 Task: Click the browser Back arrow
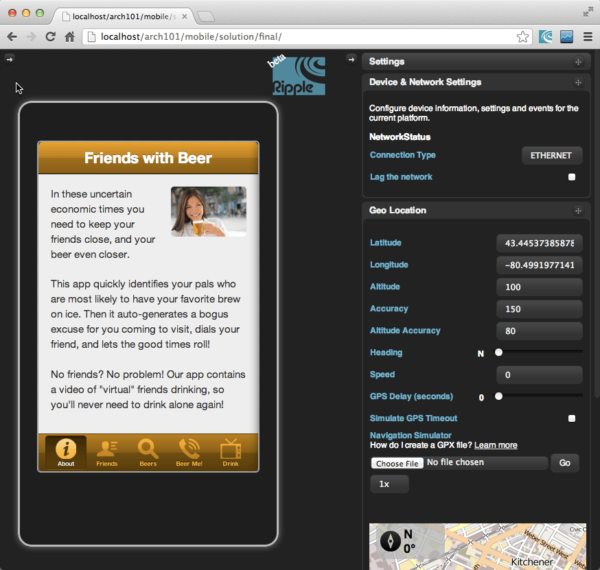pos(12,37)
